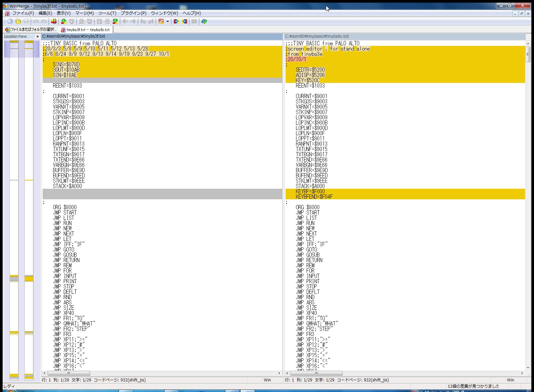Viewport: 534px width, 392px height.
Task: Click the Options wrench toolbar icon
Action: pyautogui.click(x=161, y=21)
